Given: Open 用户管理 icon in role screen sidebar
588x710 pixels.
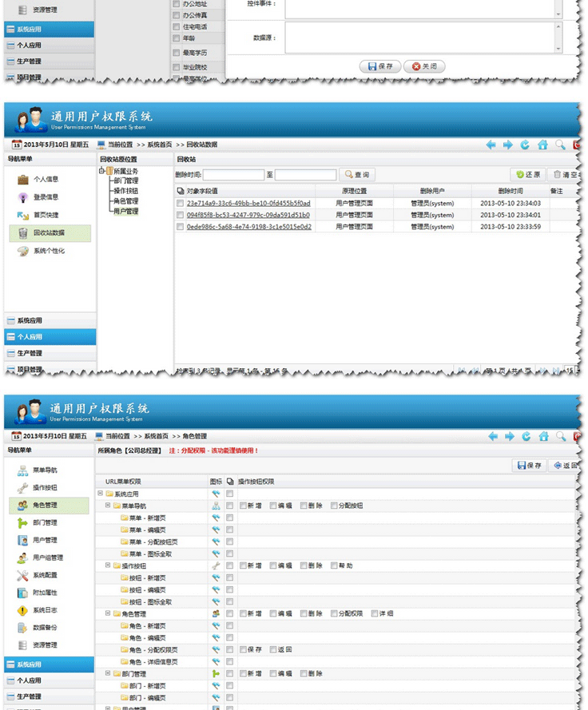Looking at the screenshot, I should point(22,540).
